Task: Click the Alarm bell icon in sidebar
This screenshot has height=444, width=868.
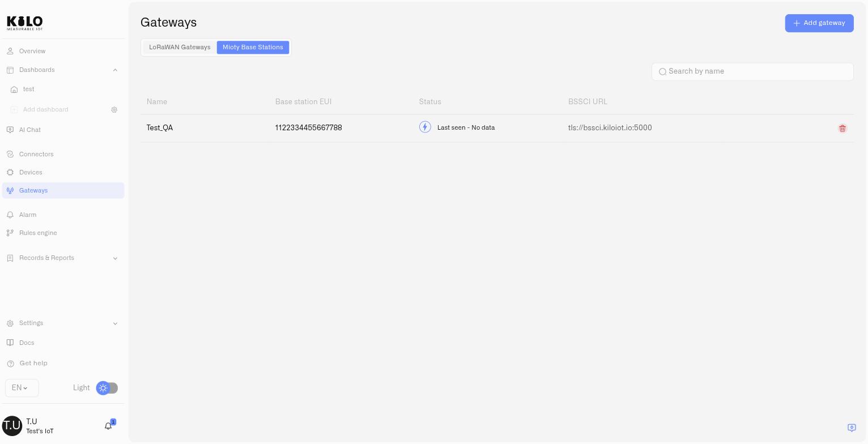Action: click(x=10, y=215)
